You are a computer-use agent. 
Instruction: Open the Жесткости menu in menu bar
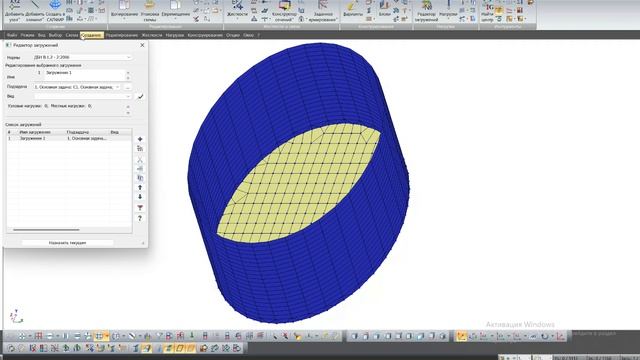[152, 35]
